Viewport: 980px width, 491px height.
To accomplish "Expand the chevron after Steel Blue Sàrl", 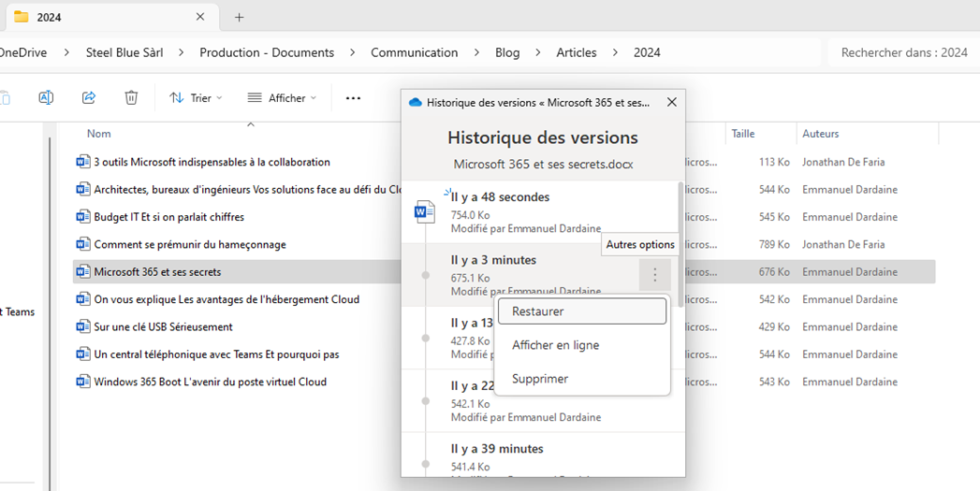I will pyautogui.click(x=182, y=52).
